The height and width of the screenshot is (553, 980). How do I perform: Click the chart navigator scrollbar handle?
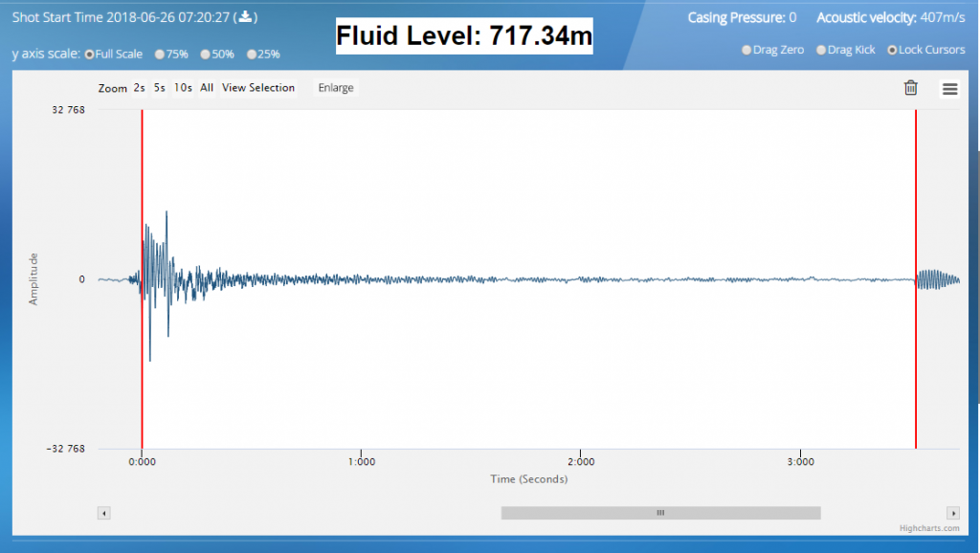pos(660,513)
